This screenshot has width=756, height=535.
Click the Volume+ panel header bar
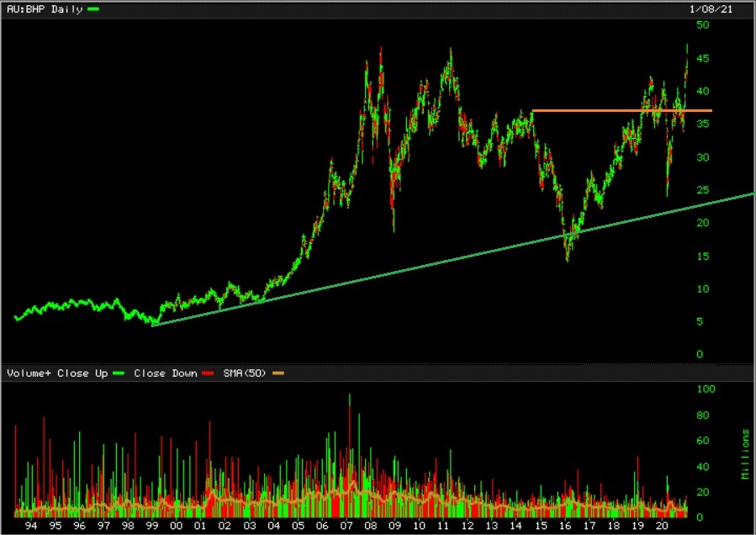(x=378, y=373)
